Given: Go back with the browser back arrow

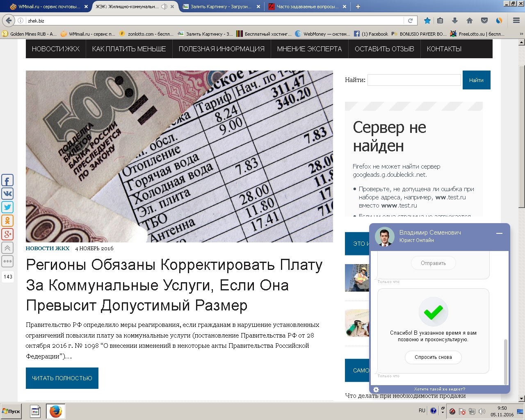Looking at the screenshot, I should click(x=9, y=21).
